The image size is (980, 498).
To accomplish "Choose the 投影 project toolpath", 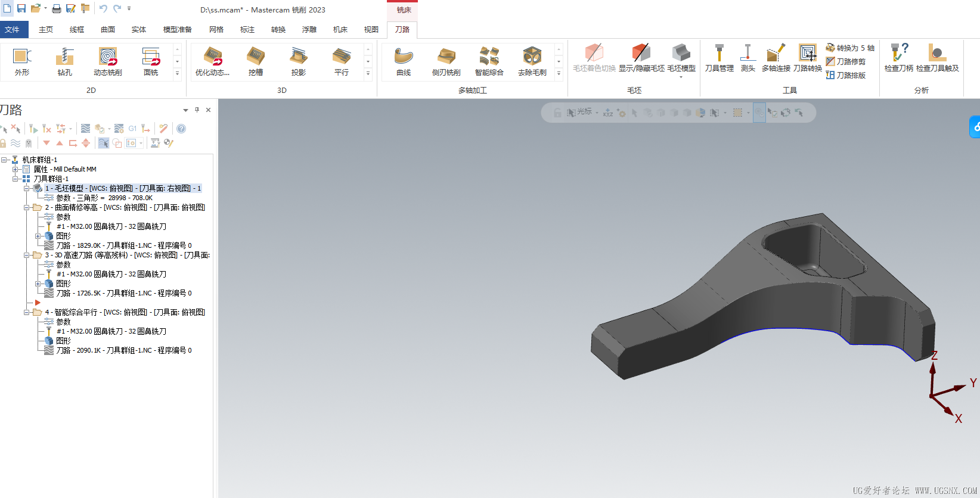I will click(299, 62).
